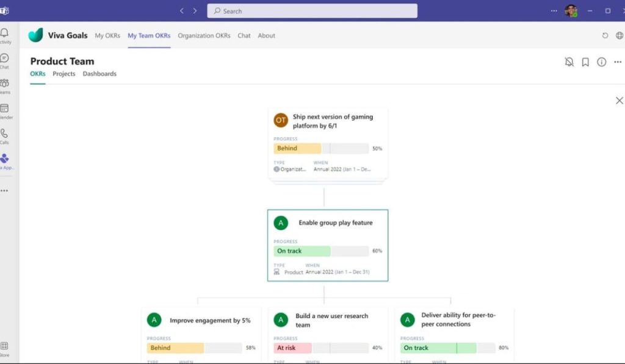Viewport: 625px width, 364px height.
Task: Click owner avatar on Build a new user research team
Action: click(281, 319)
